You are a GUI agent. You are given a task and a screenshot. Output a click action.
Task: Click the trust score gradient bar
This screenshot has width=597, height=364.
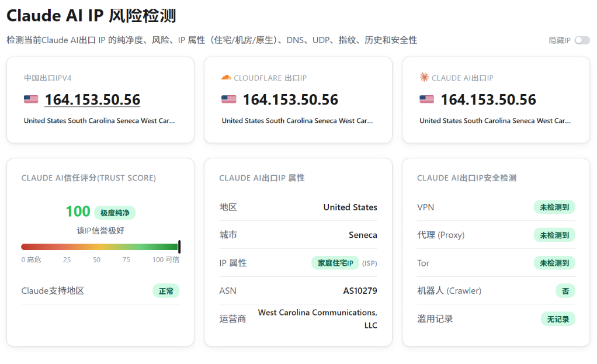pyautogui.click(x=100, y=247)
